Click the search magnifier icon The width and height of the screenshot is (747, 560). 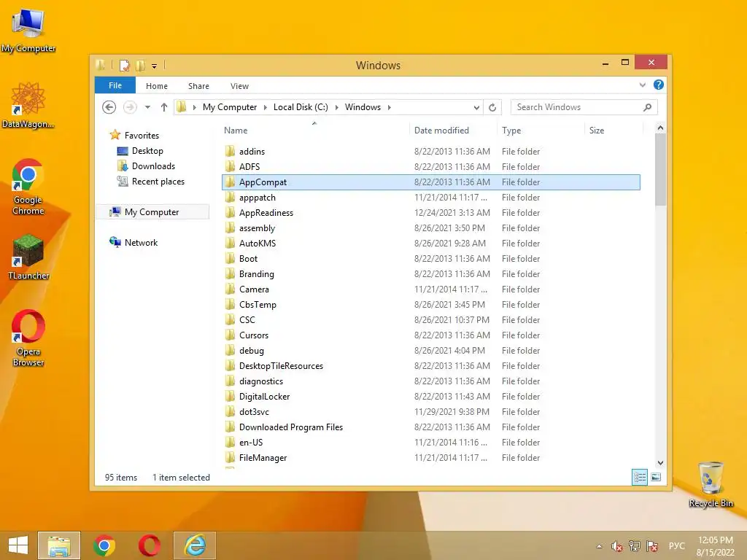pos(647,107)
